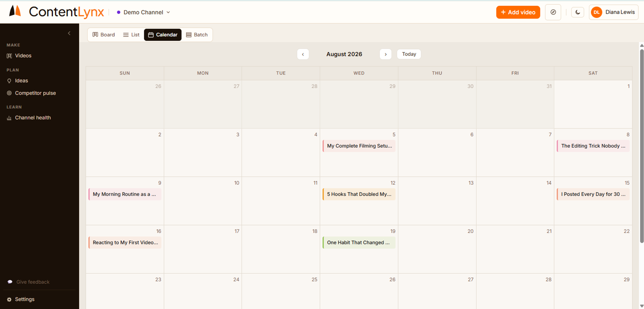Viewport: 644px width, 309px height.
Task: Open 'One Habit That Changed ...' event
Action: [359, 243]
